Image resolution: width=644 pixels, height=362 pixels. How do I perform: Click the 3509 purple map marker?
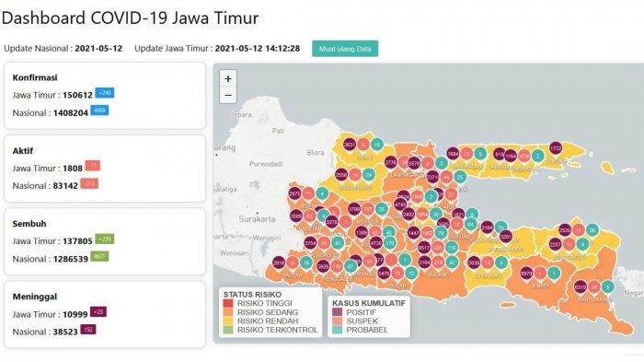pyautogui.click(x=296, y=216)
